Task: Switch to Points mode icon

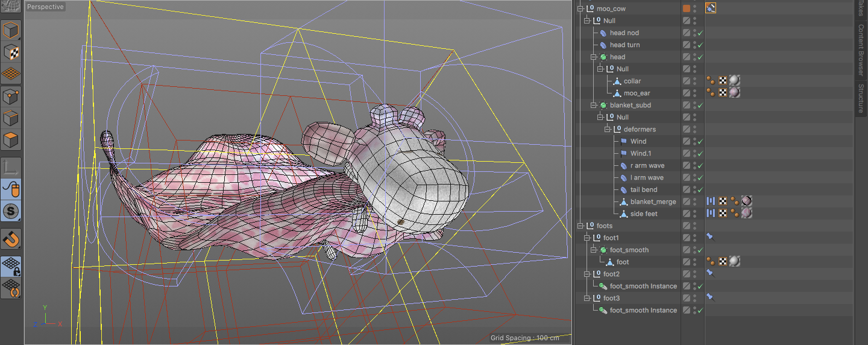Action: [x=11, y=97]
